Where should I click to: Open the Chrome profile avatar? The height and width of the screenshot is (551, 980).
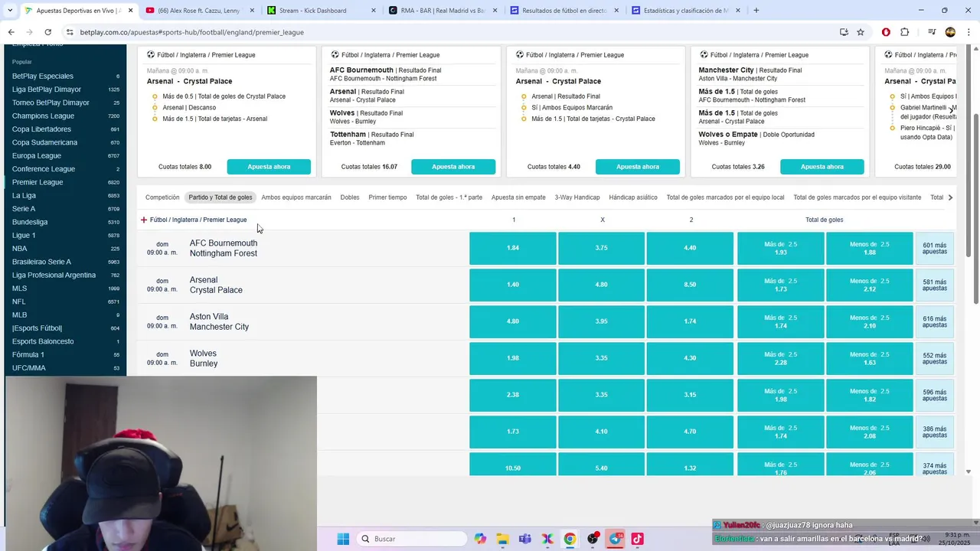click(x=950, y=32)
